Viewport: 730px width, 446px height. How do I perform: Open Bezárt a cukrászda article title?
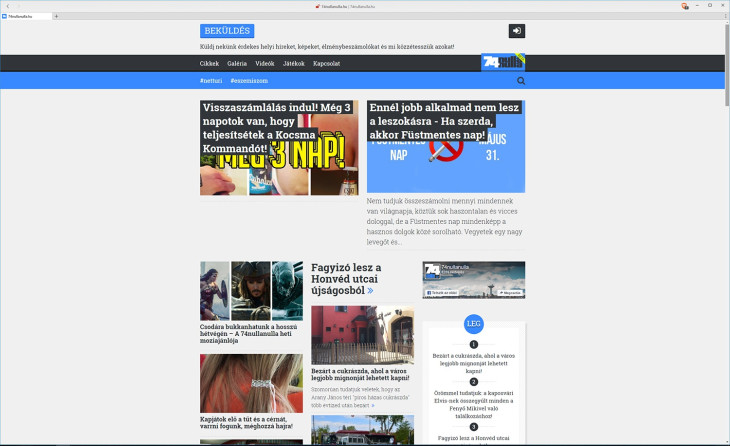click(360, 374)
